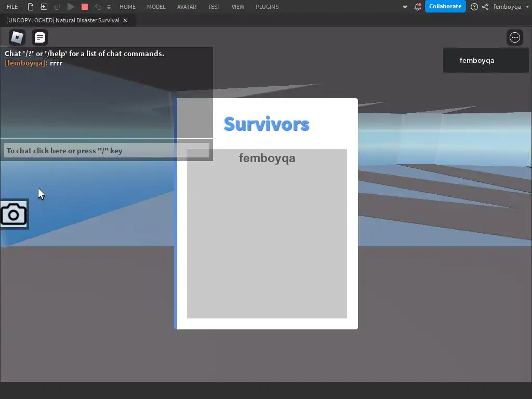532x399 pixels.
Task: Collapse the ribbon with chevron arrow
Action: click(x=405, y=7)
